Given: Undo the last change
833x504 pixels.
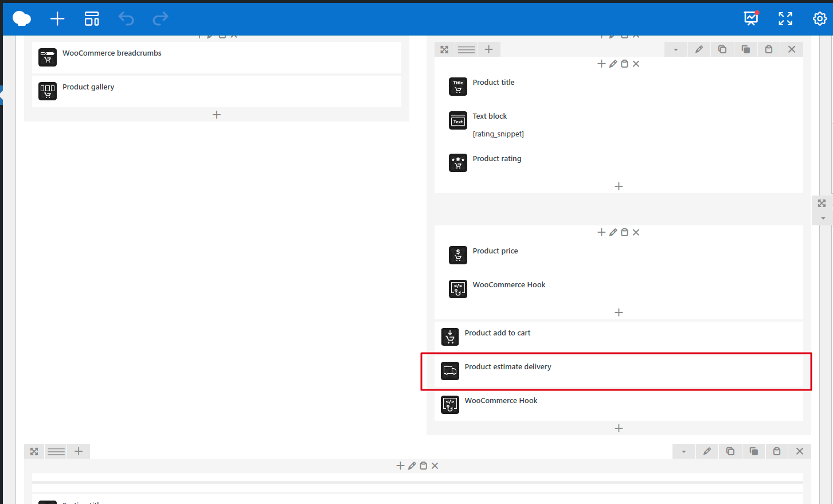Looking at the screenshot, I should tap(126, 19).
